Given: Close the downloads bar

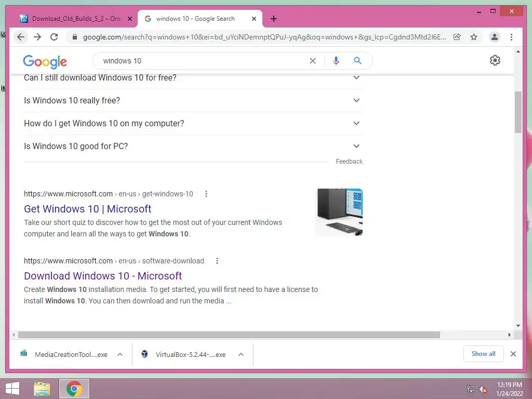Looking at the screenshot, I should (513, 354).
